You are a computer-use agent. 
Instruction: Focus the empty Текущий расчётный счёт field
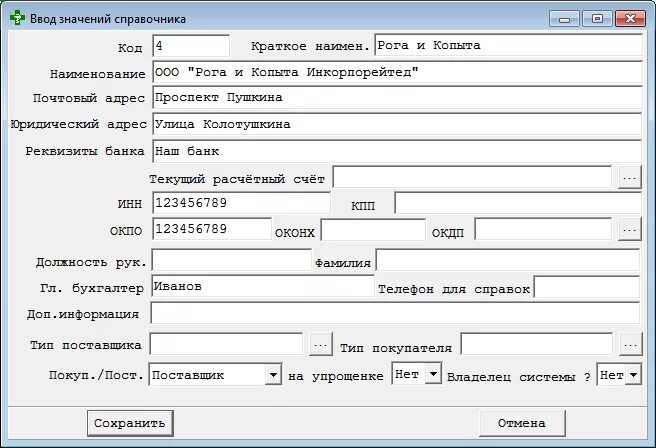point(472,177)
